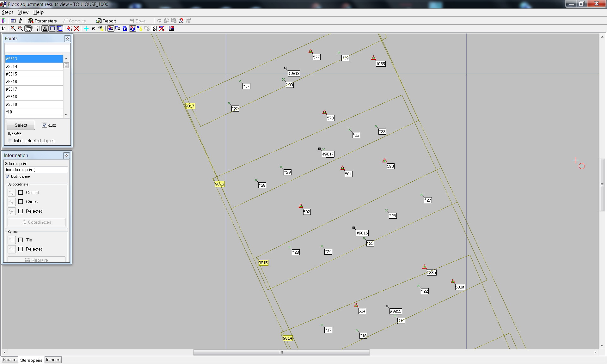Click the points search input field
607x364 pixels.
(x=37, y=49)
